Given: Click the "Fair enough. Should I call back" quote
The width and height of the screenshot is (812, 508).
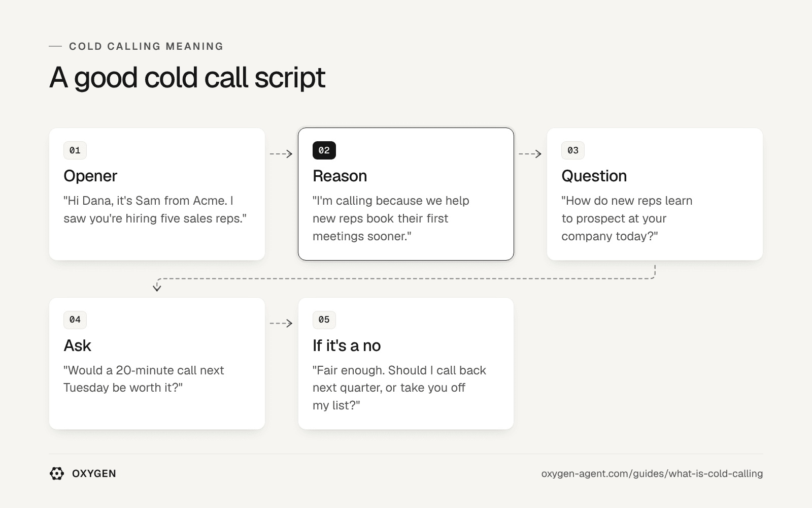Looking at the screenshot, I should click(x=399, y=388).
